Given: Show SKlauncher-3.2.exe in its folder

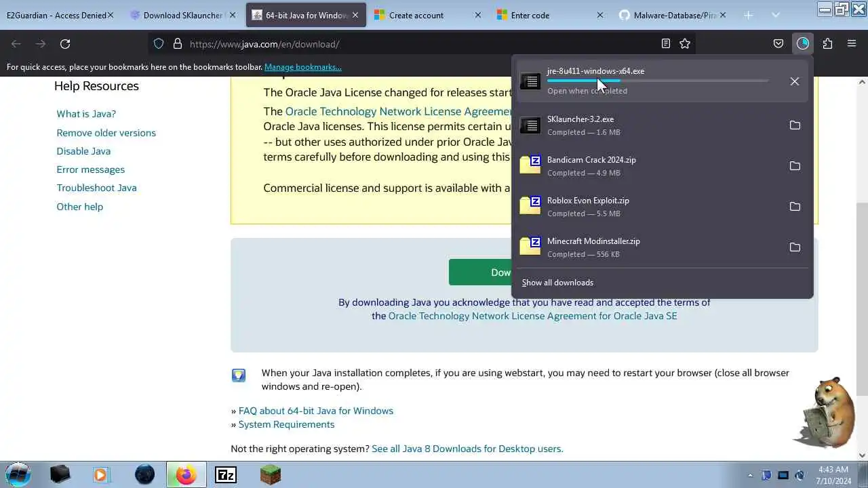Looking at the screenshot, I should click(x=795, y=125).
